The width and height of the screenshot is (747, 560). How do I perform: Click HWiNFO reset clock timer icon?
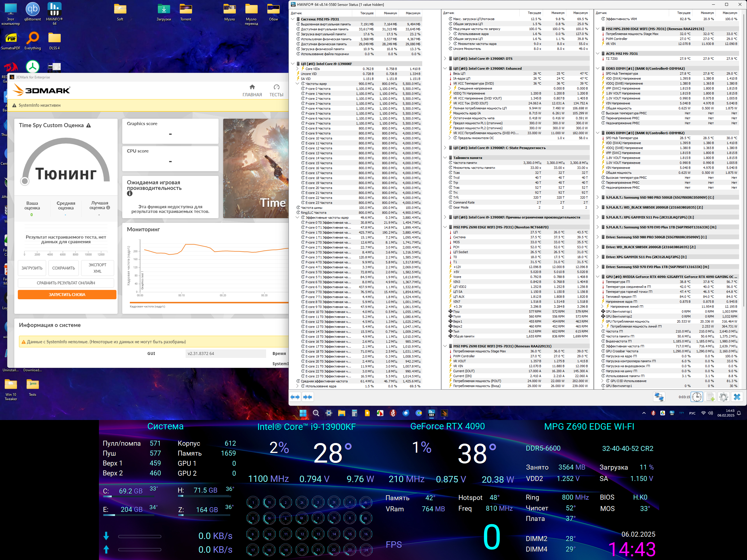pos(697,397)
